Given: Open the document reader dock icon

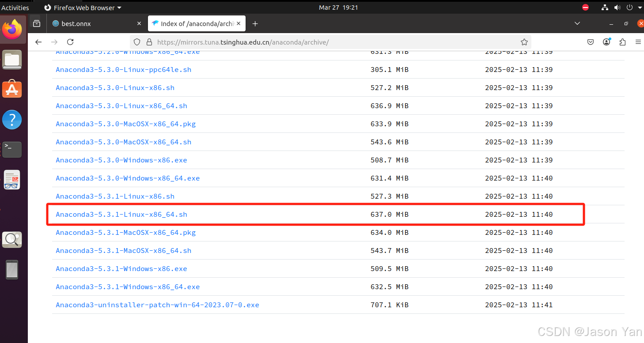Looking at the screenshot, I should 12,180.
